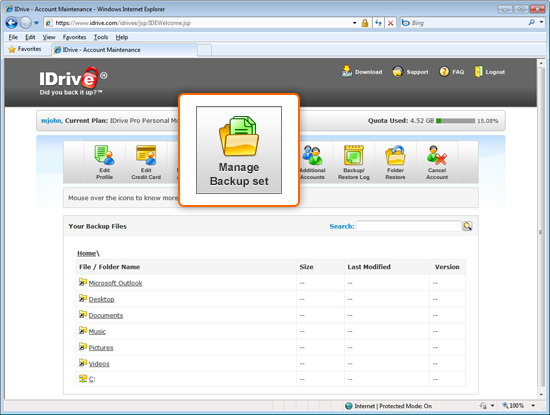Expand the address bar dropdown
550x415 pixels.
[x=355, y=23]
